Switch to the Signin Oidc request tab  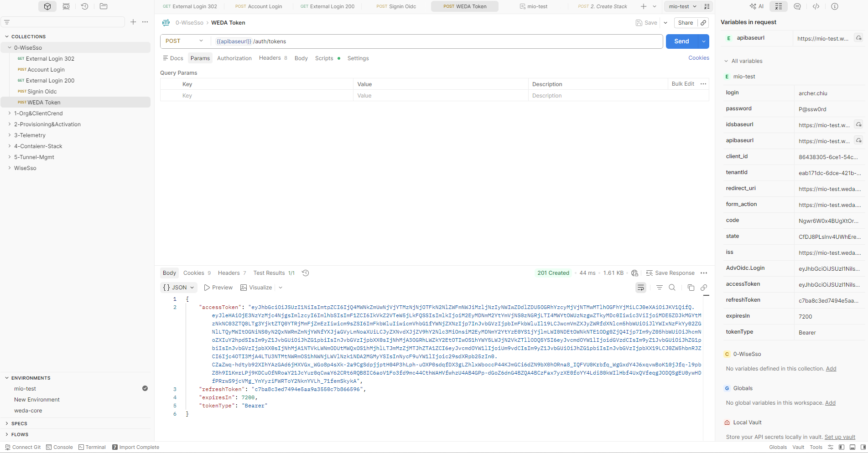(396, 6)
